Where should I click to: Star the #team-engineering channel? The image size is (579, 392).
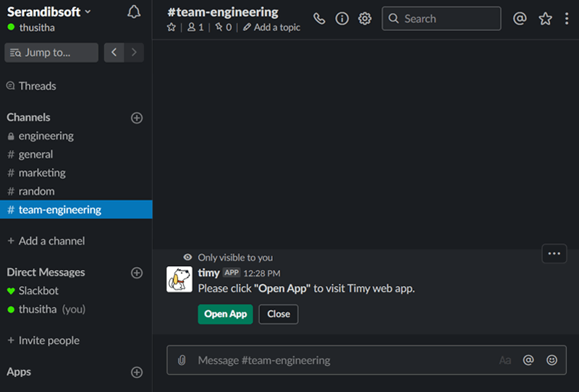[172, 27]
